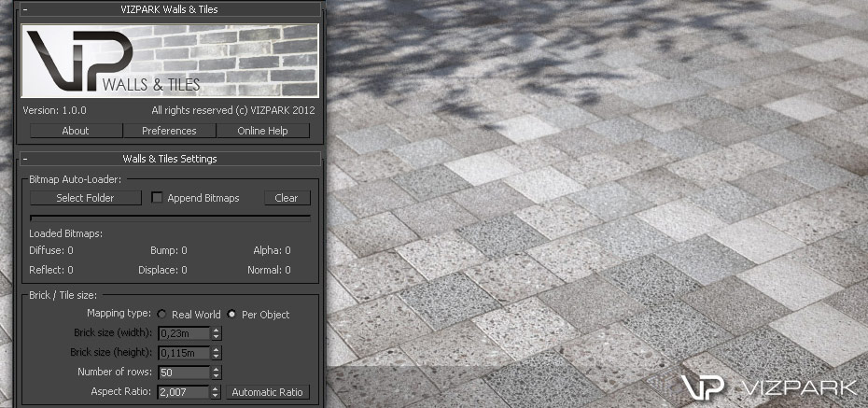Click the Aspect Ratio value field

[183, 392]
